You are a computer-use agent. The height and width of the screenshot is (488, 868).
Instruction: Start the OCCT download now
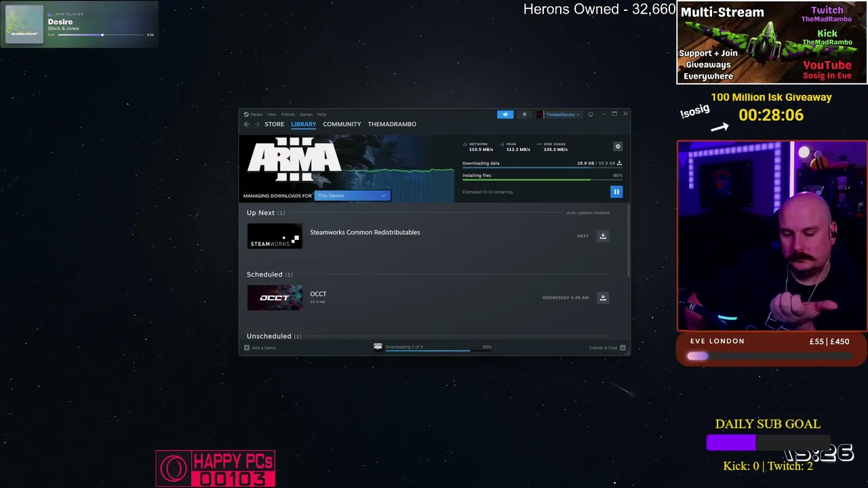[x=603, y=298]
